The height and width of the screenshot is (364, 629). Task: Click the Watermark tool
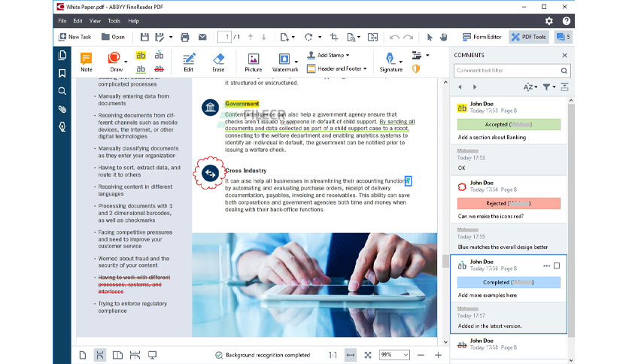(284, 62)
